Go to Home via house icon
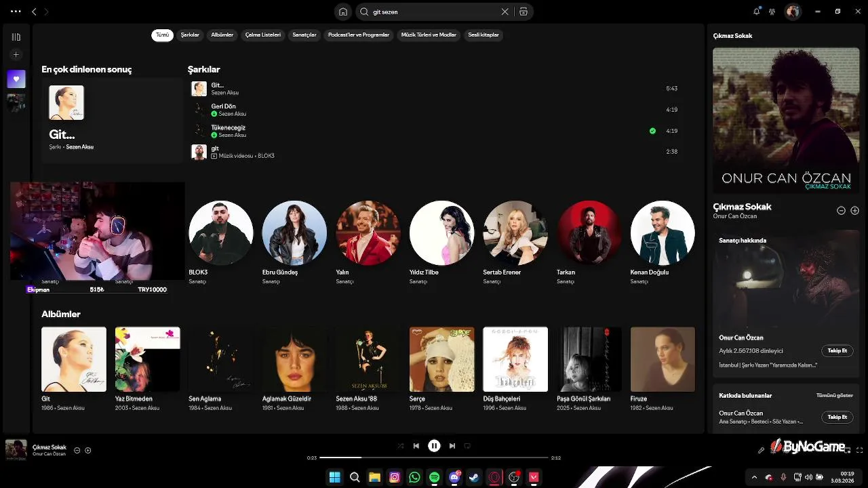 [343, 12]
